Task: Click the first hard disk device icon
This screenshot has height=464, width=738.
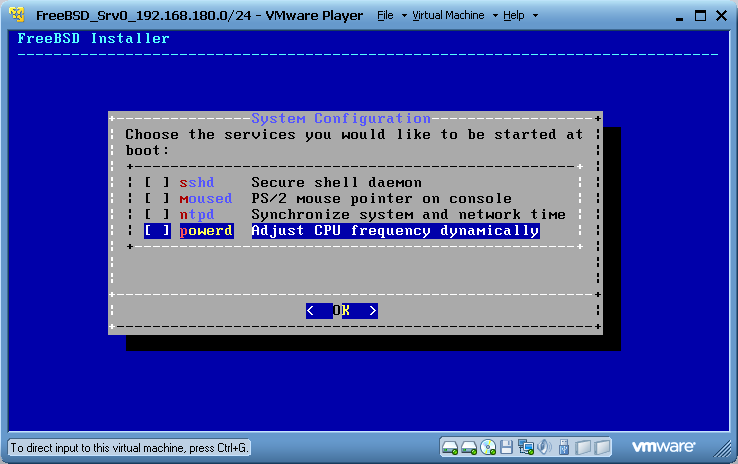Action: click(x=450, y=448)
